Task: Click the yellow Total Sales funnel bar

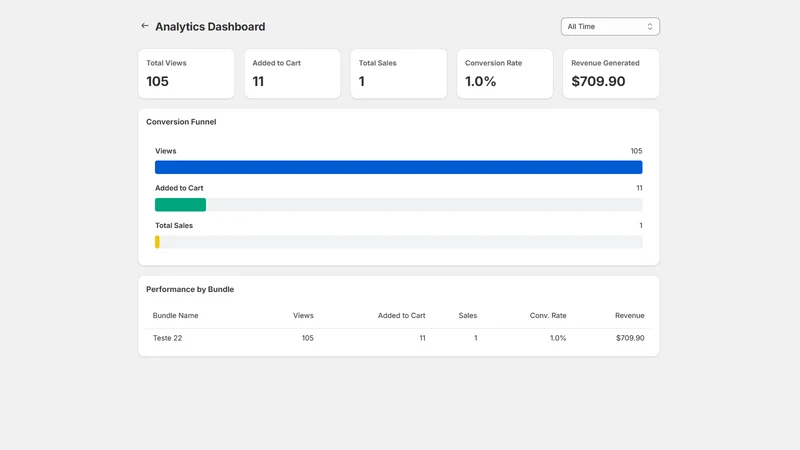Action: (x=157, y=242)
